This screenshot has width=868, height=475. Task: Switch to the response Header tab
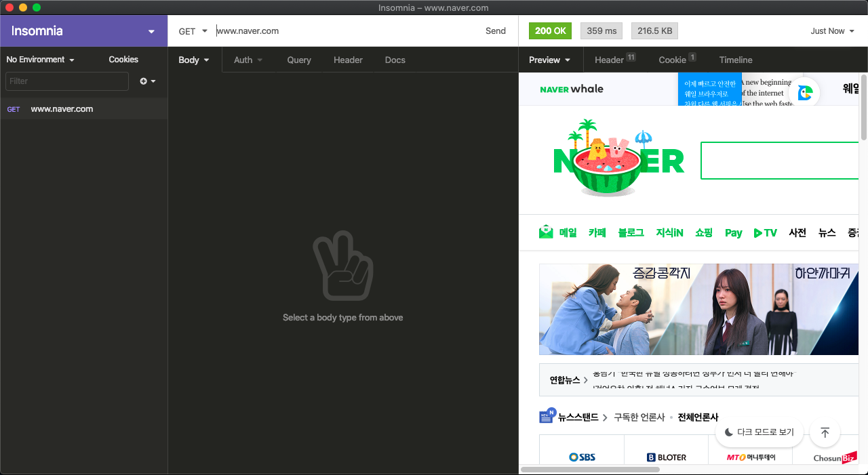point(615,60)
